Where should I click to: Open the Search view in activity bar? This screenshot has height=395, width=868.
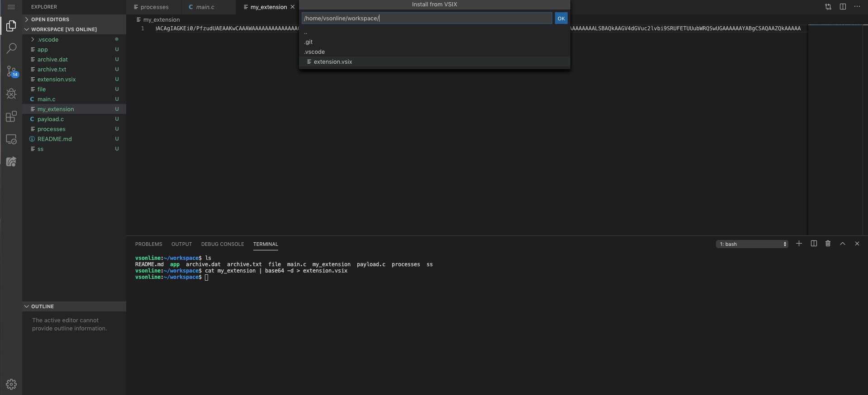[x=11, y=48]
